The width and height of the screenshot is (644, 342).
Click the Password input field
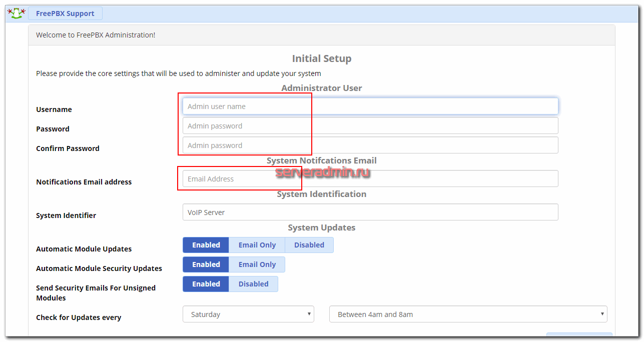coord(370,125)
